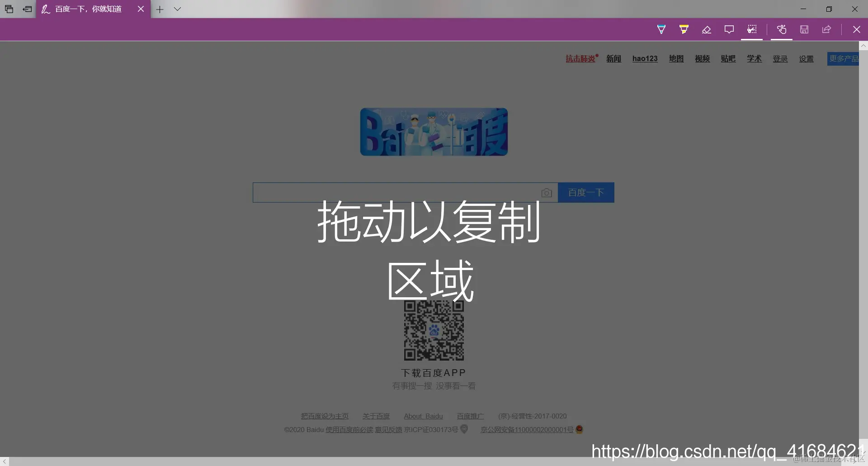The width and height of the screenshot is (868, 466).
Task: Enable touch writing mode
Action: click(782, 29)
